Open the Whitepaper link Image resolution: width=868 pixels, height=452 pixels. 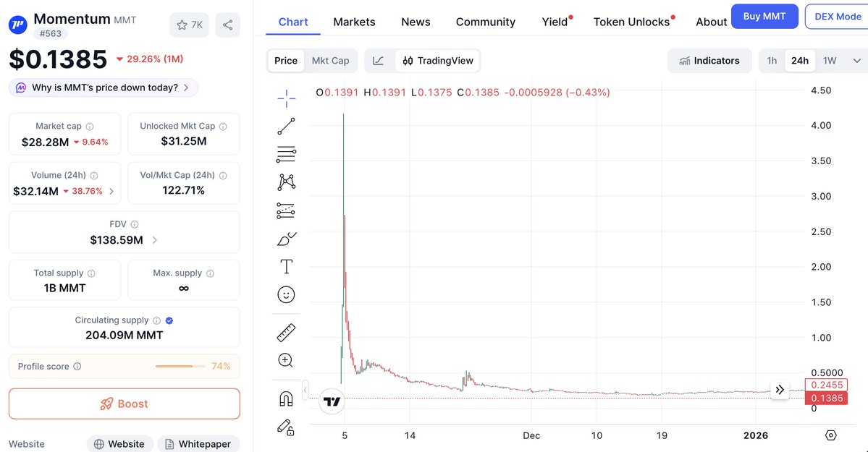[198, 444]
